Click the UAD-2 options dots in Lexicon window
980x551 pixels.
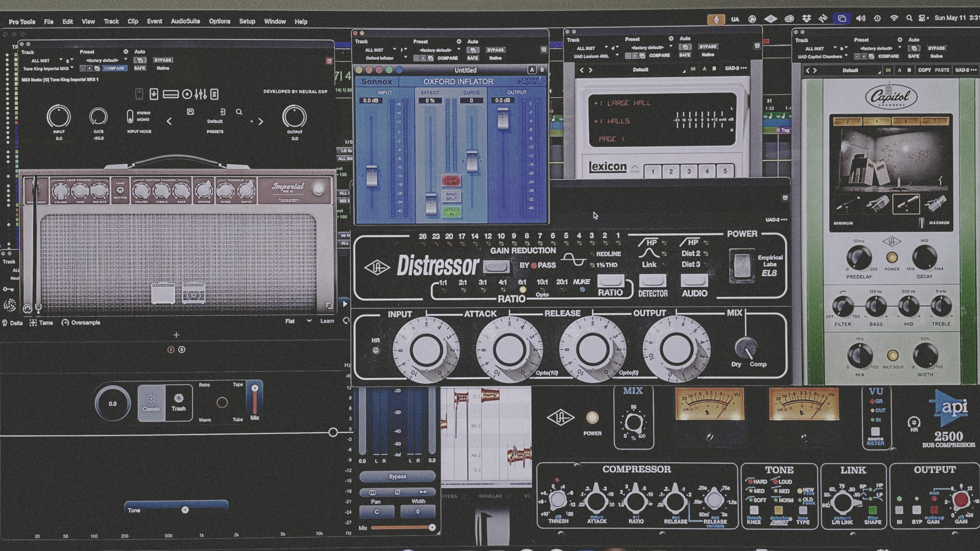click(744, 68)
